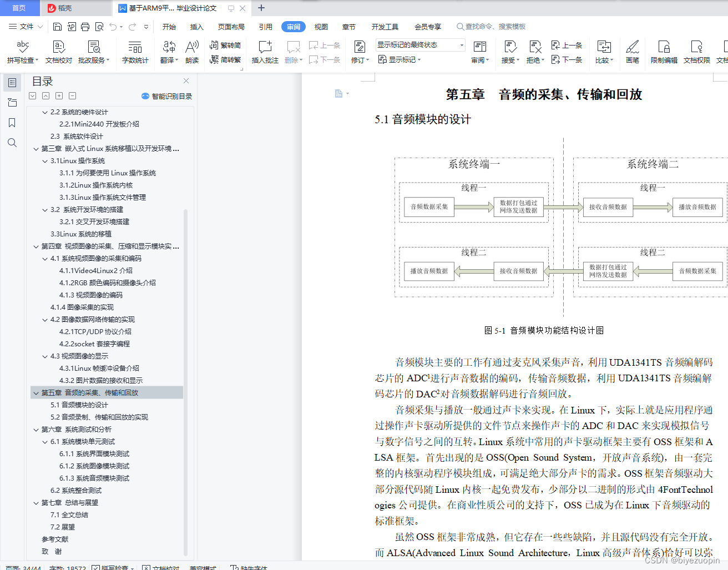Collapse 第三章 嵌入式 Linux tree node
728x570 pixels.
pyautogui.click(x=36, y=149)
